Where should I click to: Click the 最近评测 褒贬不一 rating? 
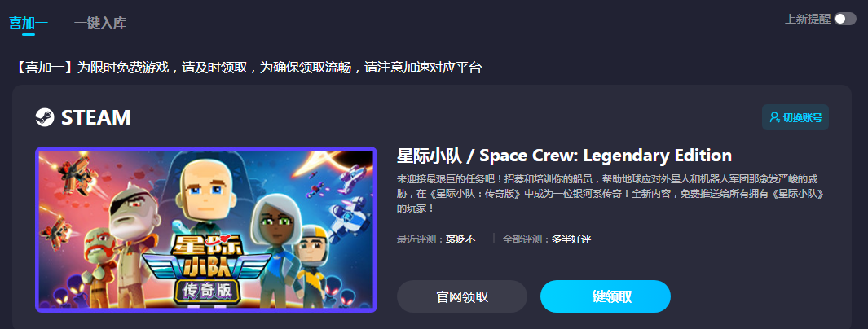pyautogui.click(x=441, y=239)
